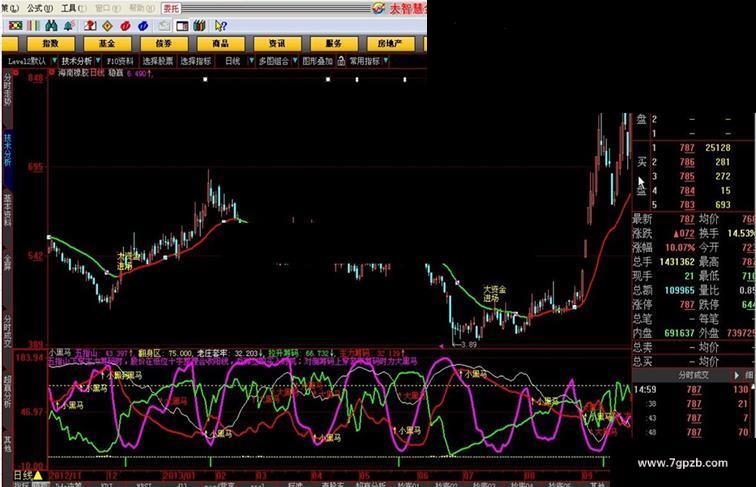Open the 日线 period dropdown arrow

(251, 61)
